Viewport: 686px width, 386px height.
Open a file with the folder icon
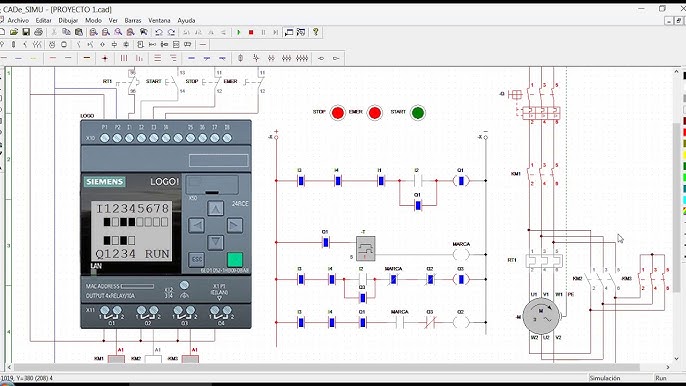(x=14, y=32)
